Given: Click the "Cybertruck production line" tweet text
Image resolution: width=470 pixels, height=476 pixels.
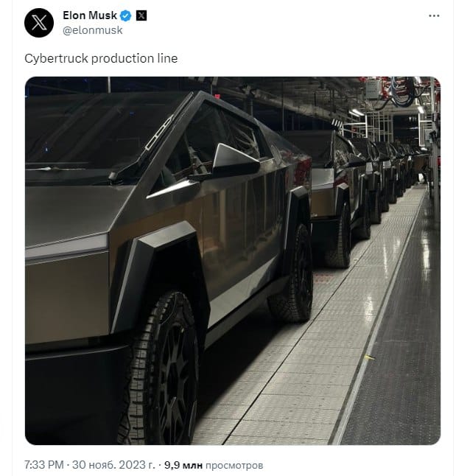Looking at the screenshot, I should (101, 58).
